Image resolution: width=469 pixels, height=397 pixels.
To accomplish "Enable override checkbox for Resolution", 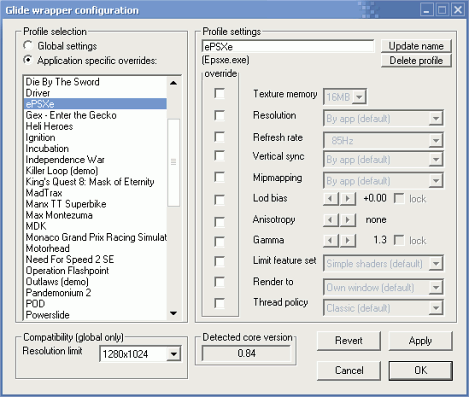I will (219, 115).
